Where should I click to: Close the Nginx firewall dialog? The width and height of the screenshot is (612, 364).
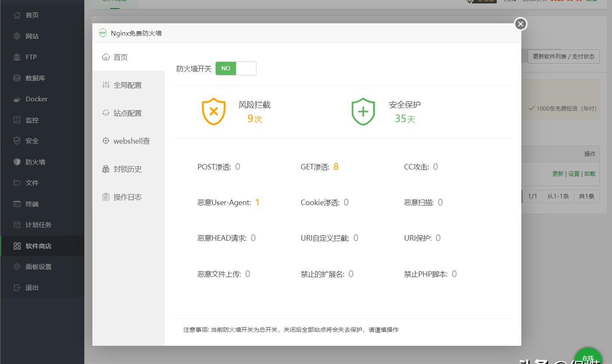coord(521,24)
